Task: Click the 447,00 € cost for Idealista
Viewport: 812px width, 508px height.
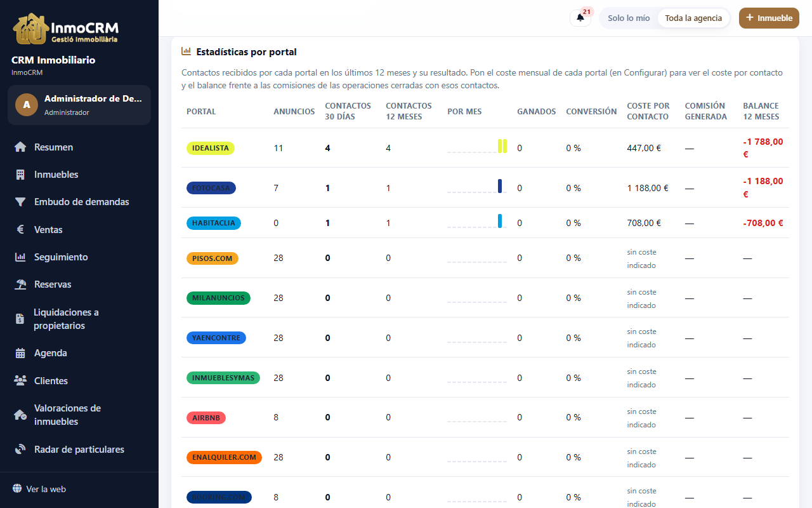Action: tap(644, 148)
